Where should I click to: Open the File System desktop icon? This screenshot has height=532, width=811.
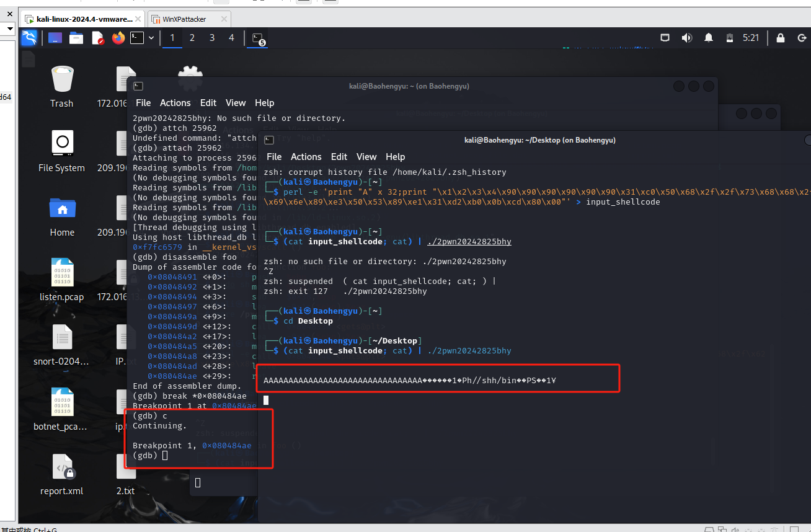click(x=62, y=151)
